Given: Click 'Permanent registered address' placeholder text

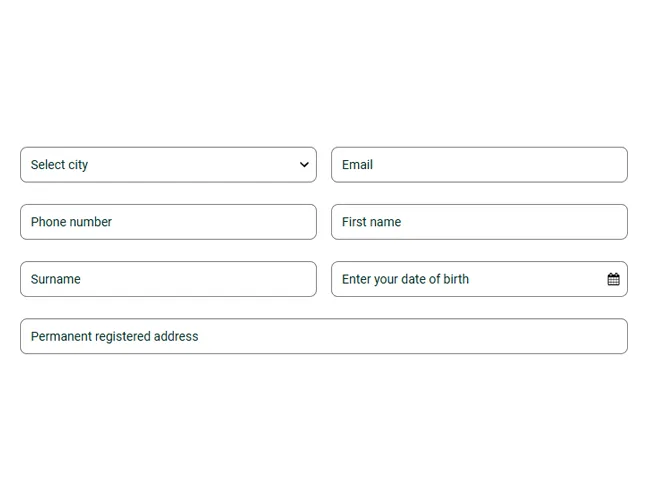Looking at the screenshot, I should (x=114, y=336).
